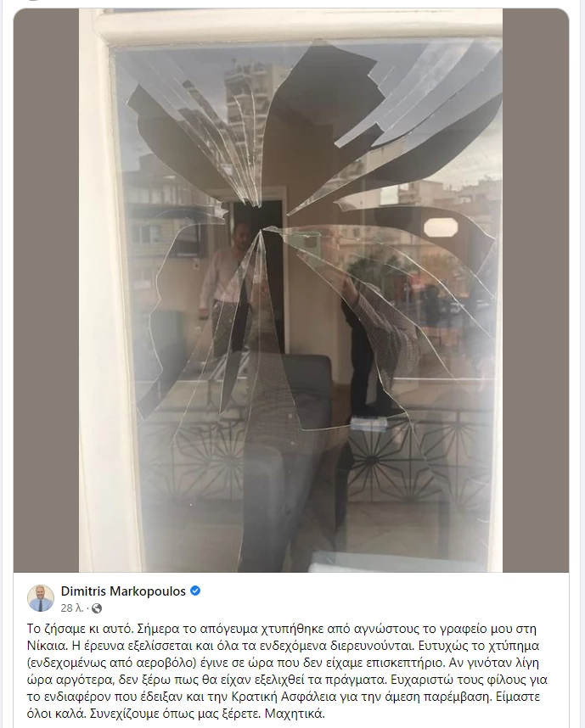Click the starburst balcony railing pattern
Image resolution: width=585 pixels, height=728 pixels.
point(377,460)
